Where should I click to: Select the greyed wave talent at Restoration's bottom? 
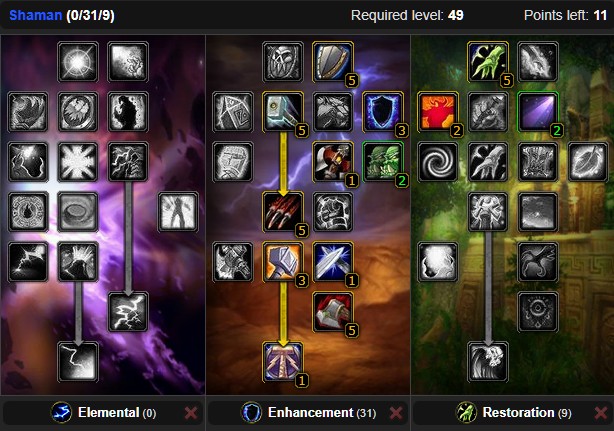click(x=488, y=362)
